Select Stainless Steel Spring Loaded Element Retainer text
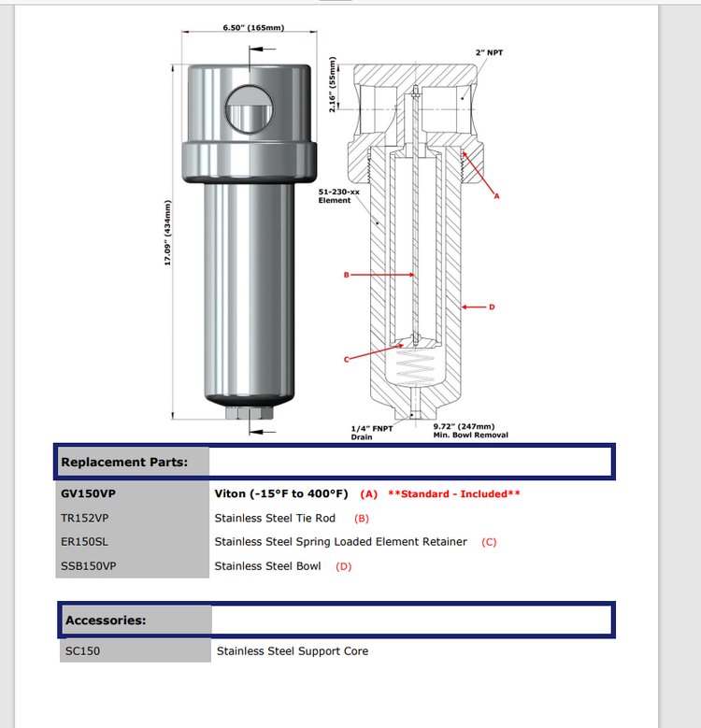Image resolution: width=701 pixels, height=728 pixels. tap(340, 542)
